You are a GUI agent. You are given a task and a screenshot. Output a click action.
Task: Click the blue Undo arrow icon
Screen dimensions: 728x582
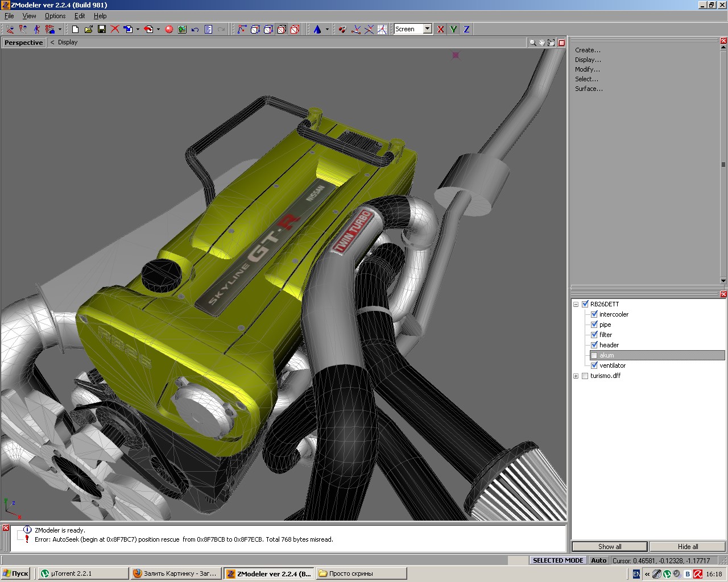click(x=195, y=29)
